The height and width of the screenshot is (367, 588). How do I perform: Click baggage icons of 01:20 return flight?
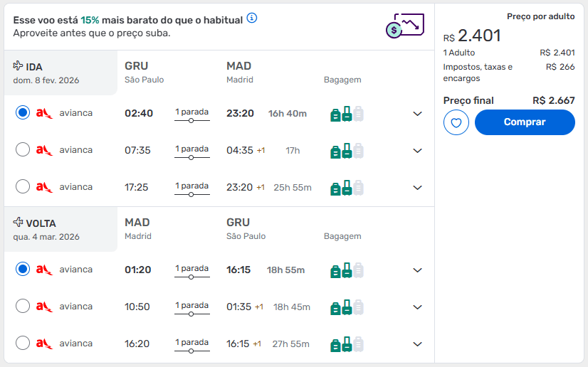tap(347, 270)
